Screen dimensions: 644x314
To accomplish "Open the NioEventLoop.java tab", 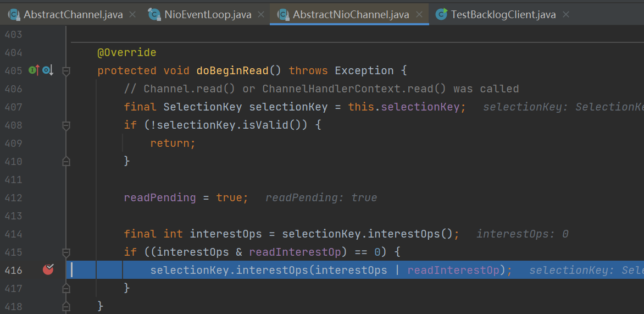I will tap(208, 15).
